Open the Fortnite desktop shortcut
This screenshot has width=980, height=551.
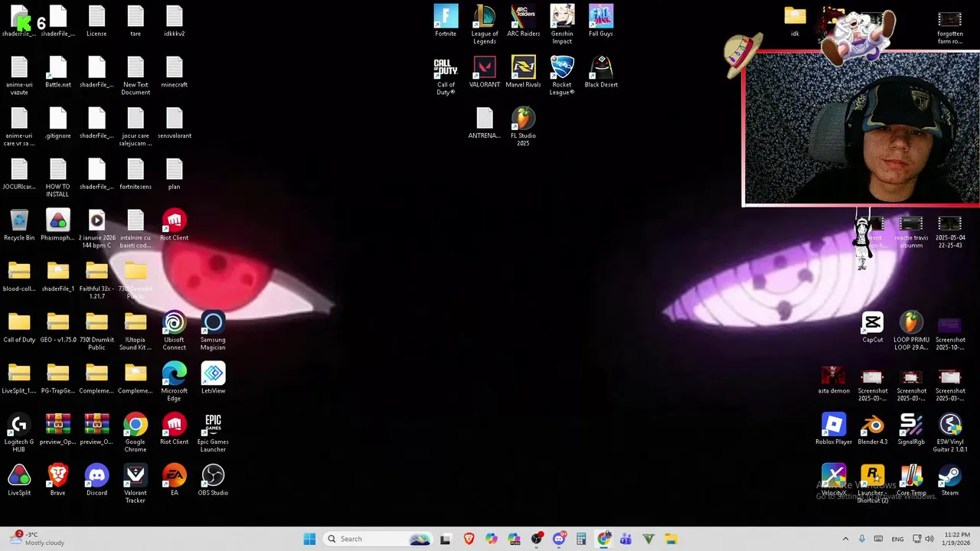tap(446, 21)
